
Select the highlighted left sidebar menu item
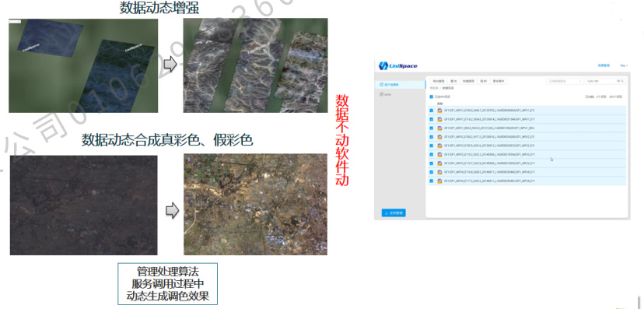(x=400, y=84)
